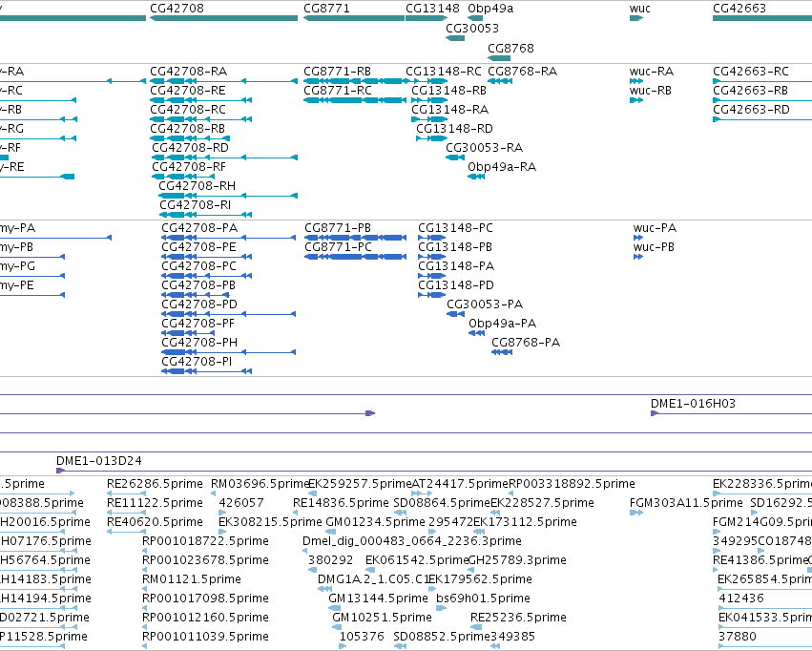Select the CG42708 gene label
The height and width of the screenshot is (651, 812).
(177, 9)
